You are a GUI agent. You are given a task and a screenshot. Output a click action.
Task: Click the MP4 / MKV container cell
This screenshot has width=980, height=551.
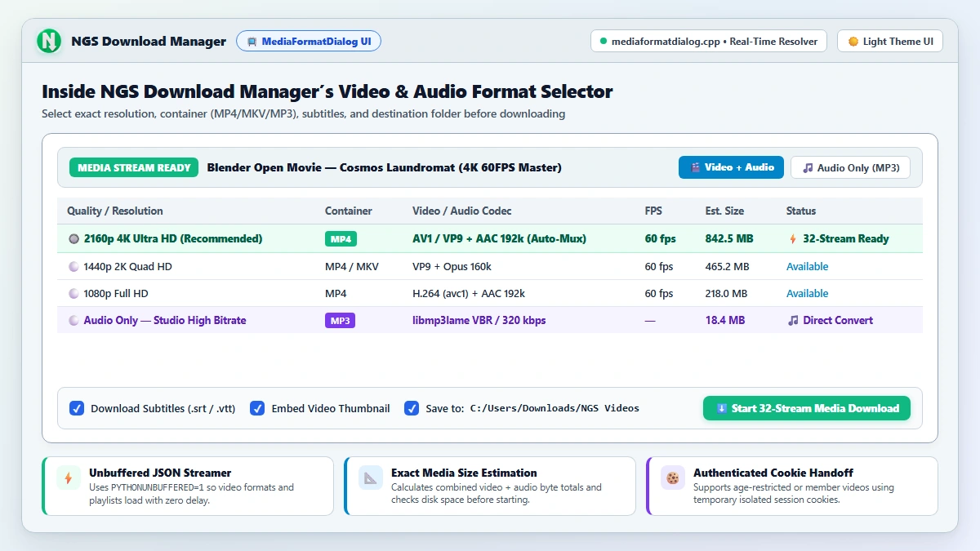click(352, 266)
